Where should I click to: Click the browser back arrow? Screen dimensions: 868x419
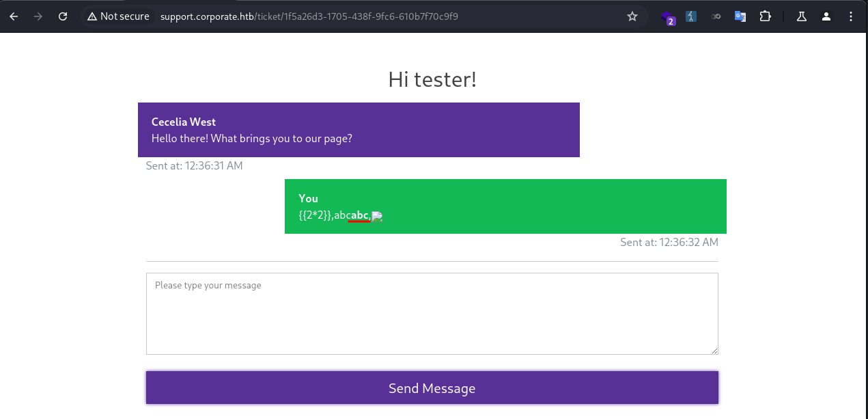pos(14,16)
